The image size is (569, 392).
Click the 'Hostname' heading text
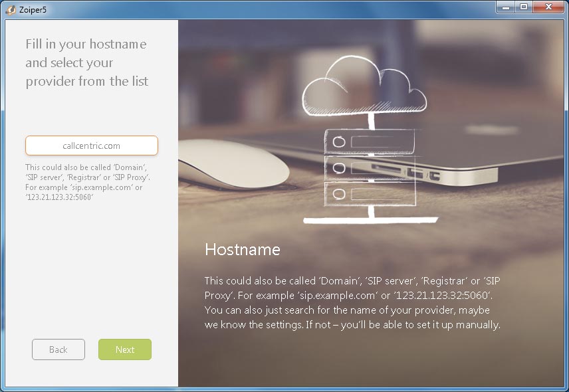point(243,250)
